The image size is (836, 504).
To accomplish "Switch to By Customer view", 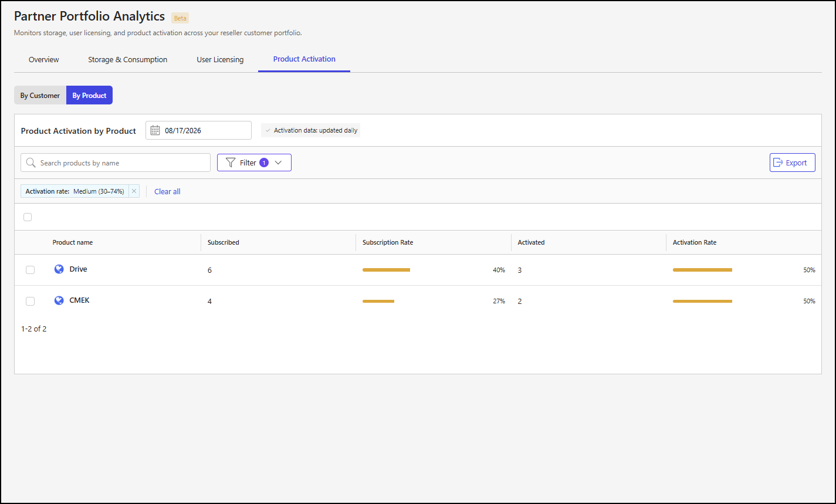I will pos(40,95).
